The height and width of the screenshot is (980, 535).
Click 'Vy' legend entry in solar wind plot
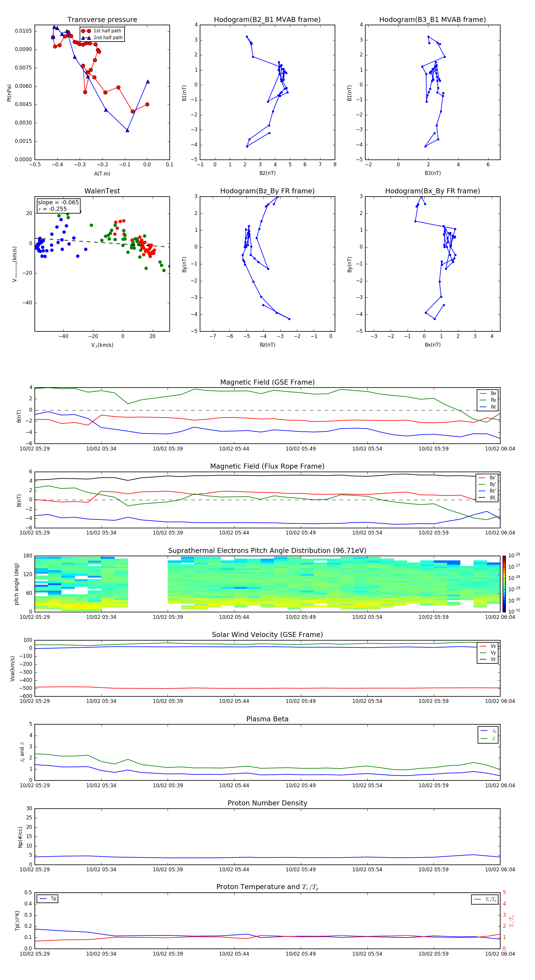[488, 652]
